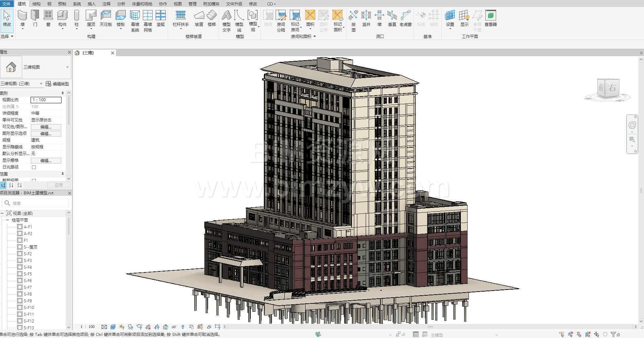Click the 坡道 (Ramp) tool icon
Image resolution: width=644 pixels, height=338 pixels.
tap(199, 18)
